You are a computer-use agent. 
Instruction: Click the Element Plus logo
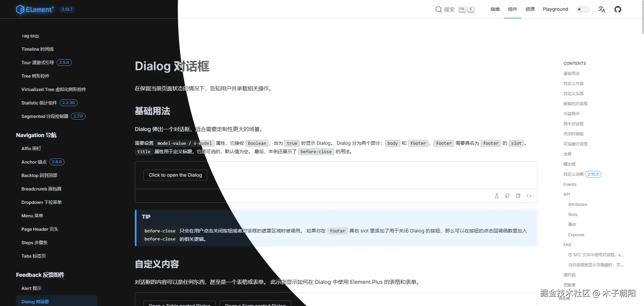pos(35,9)
